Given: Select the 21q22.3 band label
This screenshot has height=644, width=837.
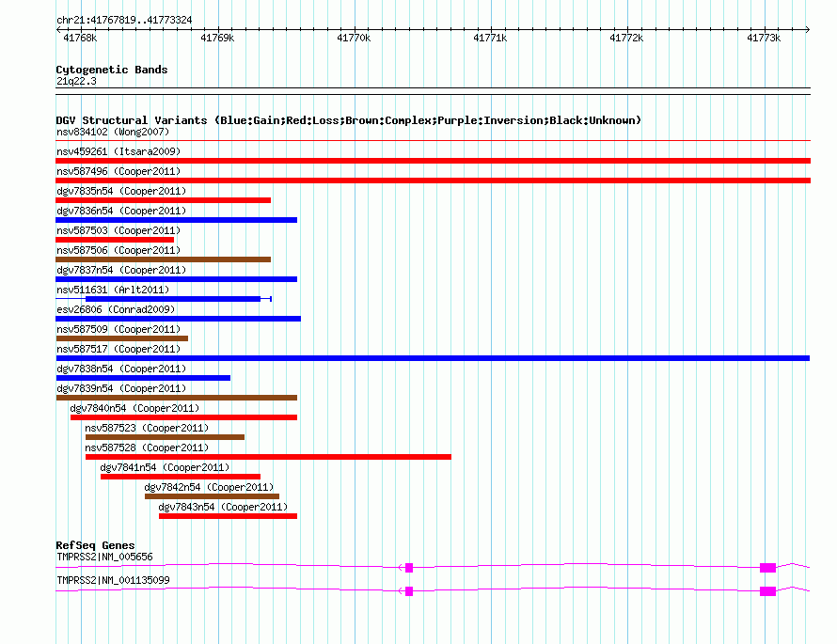Looking at the screenshot, I should click(76, 81).
